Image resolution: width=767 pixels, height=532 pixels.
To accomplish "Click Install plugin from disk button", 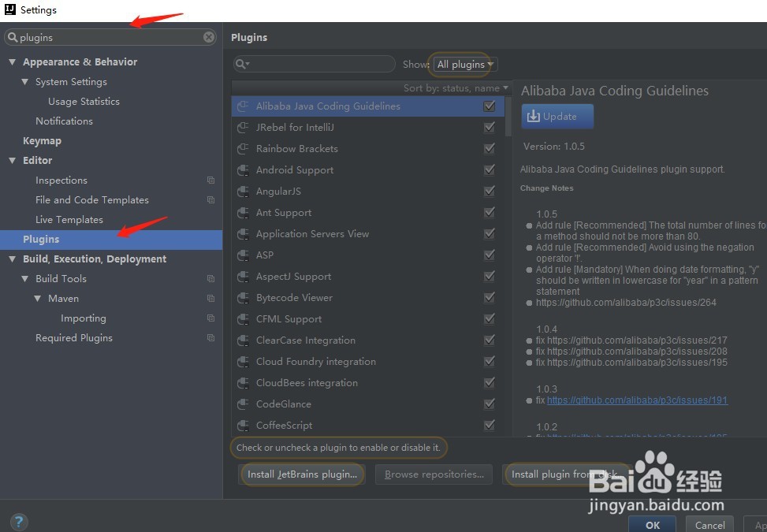I will click(x=566, y=474).
